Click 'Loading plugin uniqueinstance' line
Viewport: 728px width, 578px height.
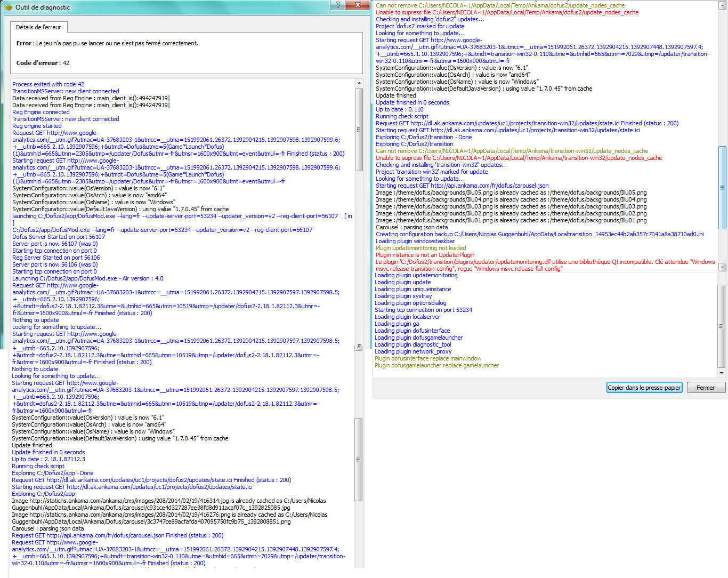pyautogui.click(x=413, y=289)
